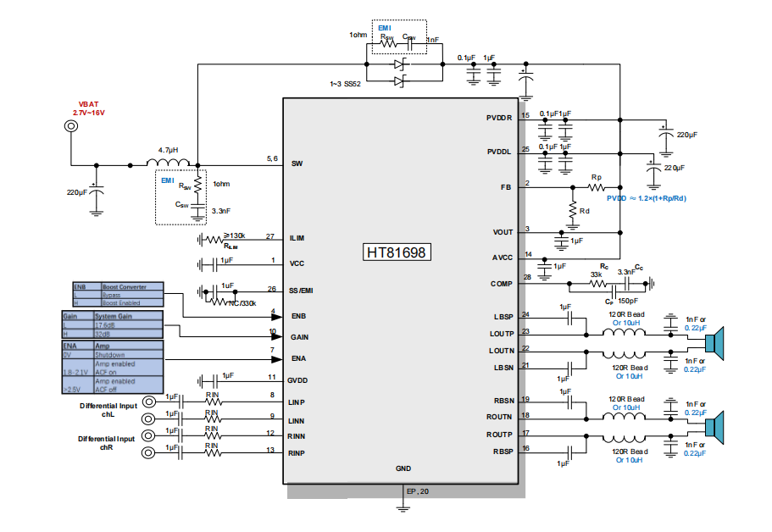The width and height of the screenshot is (772, 532).
Task: Select the RINN pin label
Action: coord(297,436)
